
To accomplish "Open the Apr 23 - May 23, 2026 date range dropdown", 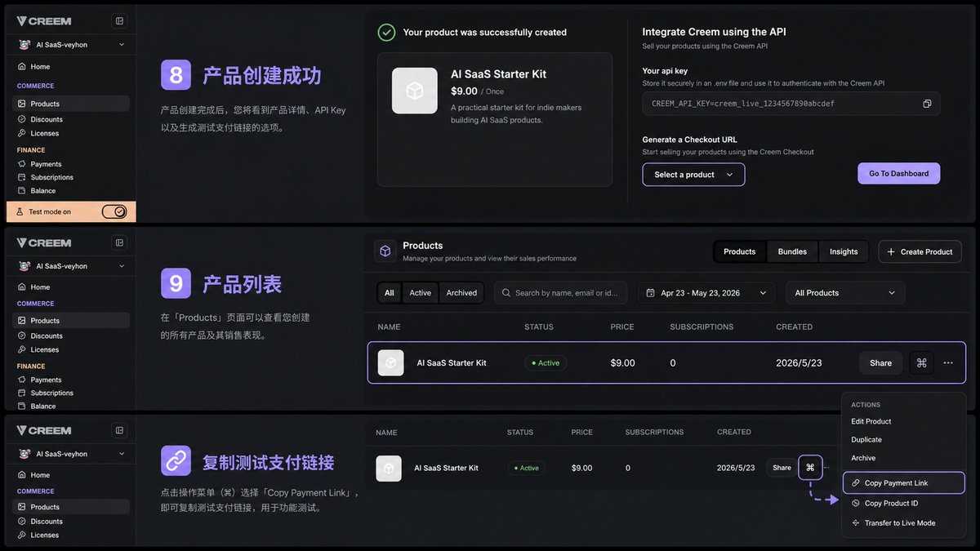I will click(706, 293).
